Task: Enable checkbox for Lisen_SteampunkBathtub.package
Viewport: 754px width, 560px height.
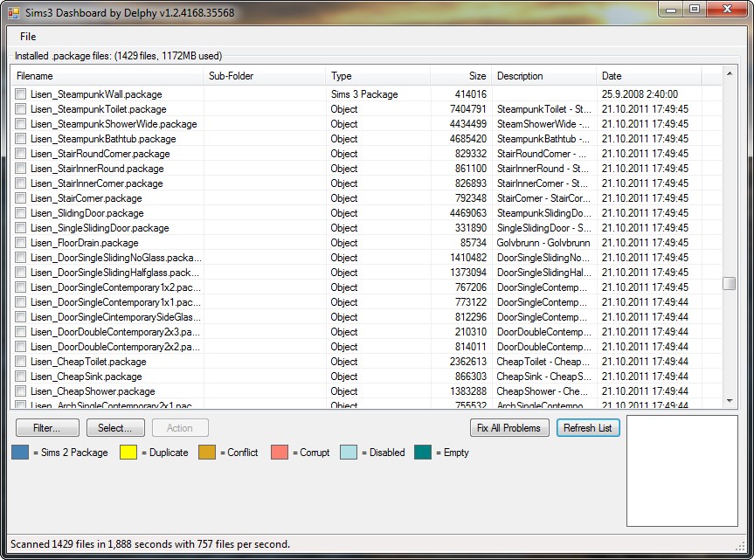Action: pyautogui.click(x=21, y=139)
